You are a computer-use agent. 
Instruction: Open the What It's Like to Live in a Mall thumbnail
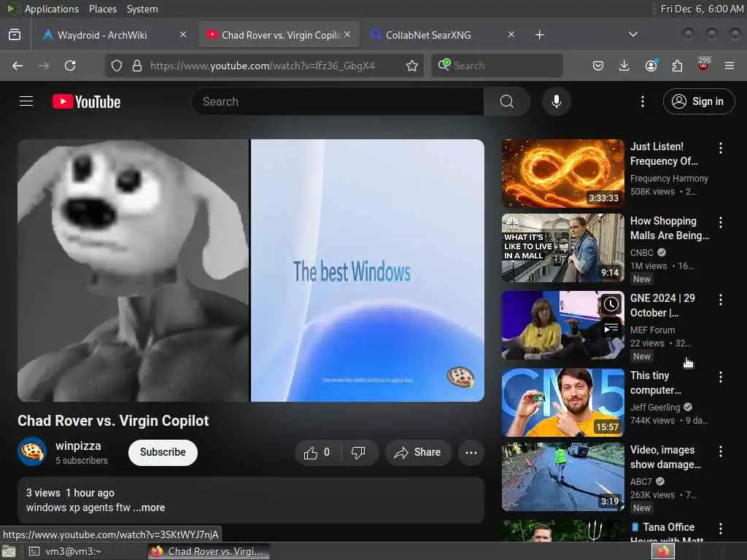point(562,248)
